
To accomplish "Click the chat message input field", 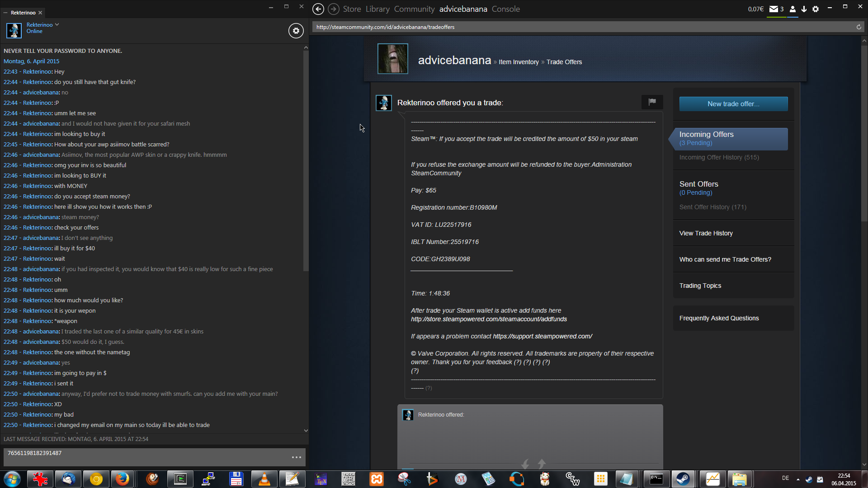I will tap(145, 457).
